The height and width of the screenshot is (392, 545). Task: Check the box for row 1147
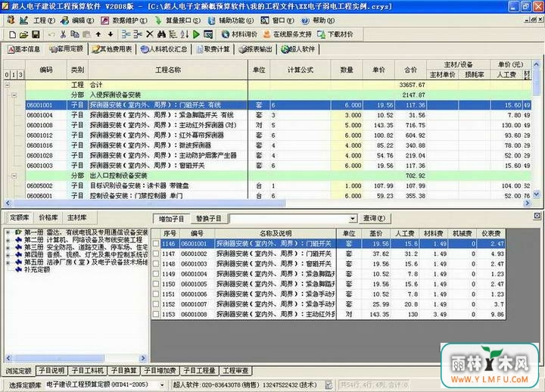[156, 254]
